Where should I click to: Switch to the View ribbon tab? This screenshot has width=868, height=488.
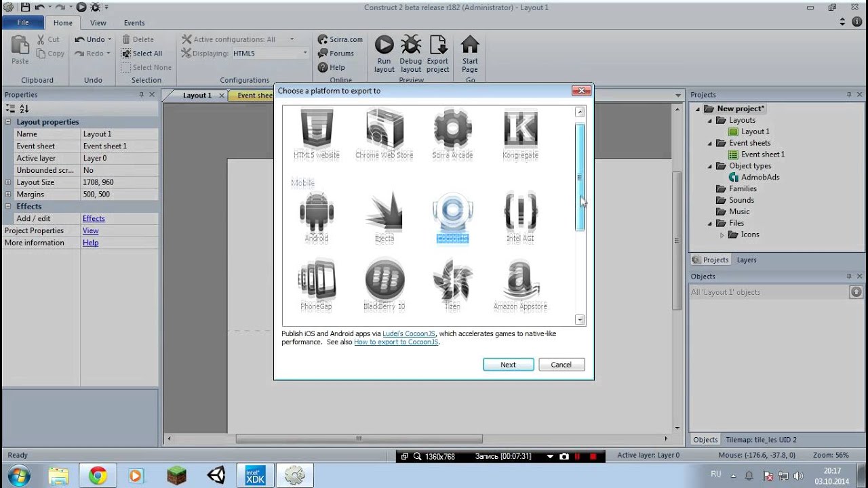[x=98, y=22]
